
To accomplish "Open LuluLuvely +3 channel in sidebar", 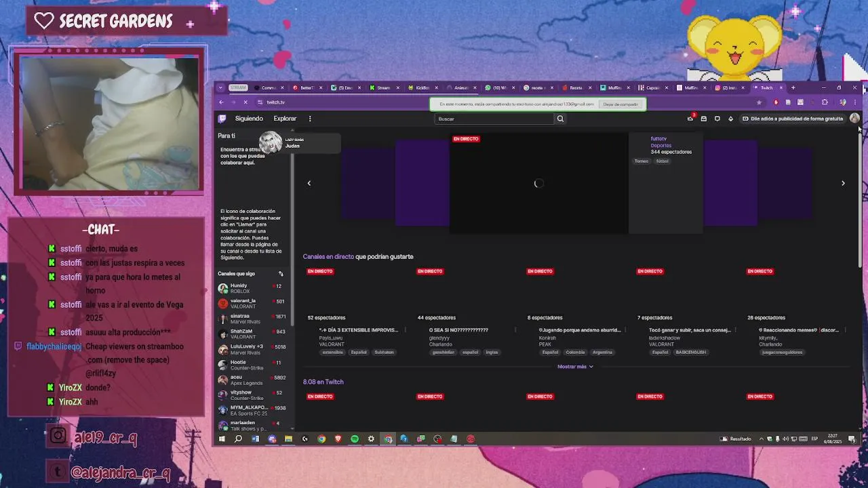I will (x=251, y=349).
